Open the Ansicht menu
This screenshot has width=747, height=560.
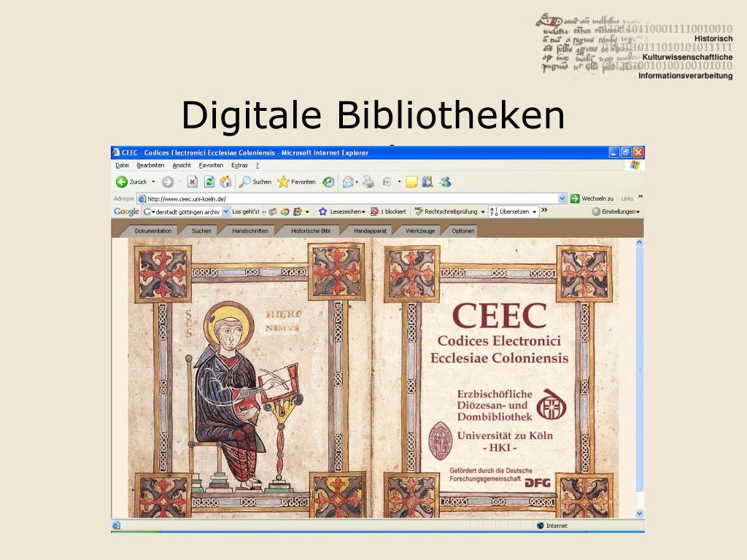click(182, 166)
